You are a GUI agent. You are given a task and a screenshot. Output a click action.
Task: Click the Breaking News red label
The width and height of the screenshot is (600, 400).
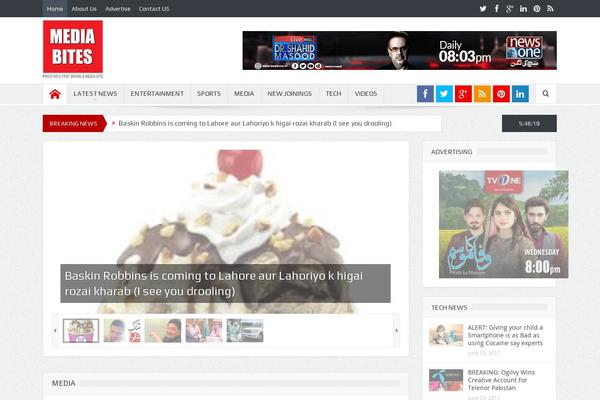(x=73, y=123)
